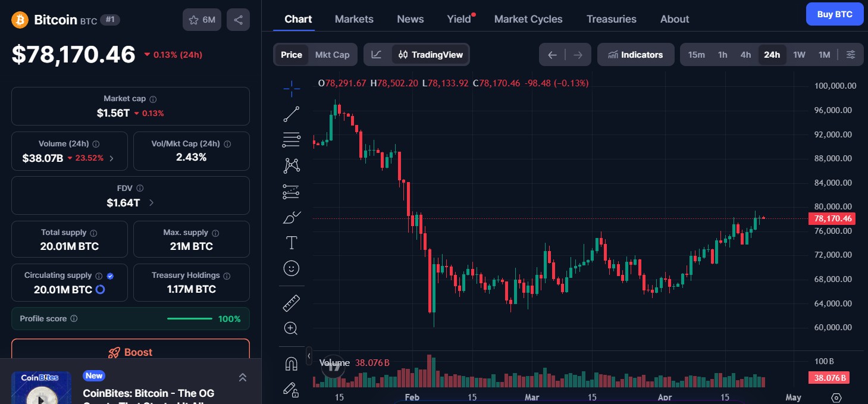Select the trend line drawing tool
The image size is (868, 404).
[x=291, y=114]
